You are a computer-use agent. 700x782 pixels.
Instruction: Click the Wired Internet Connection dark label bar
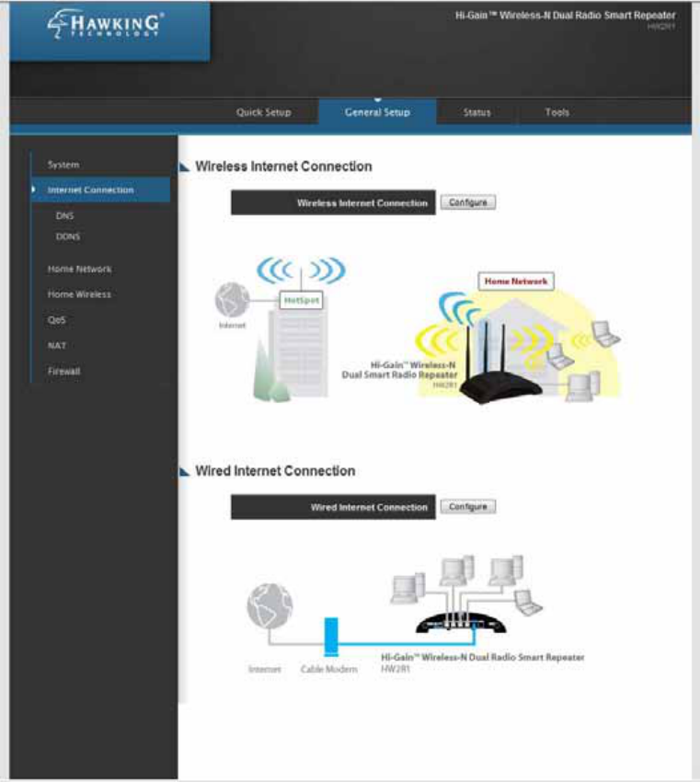[x=333, y=507]
